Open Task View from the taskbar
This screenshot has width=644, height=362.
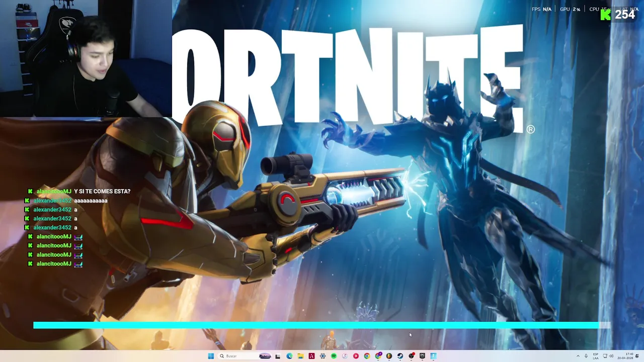pos(278,356)
